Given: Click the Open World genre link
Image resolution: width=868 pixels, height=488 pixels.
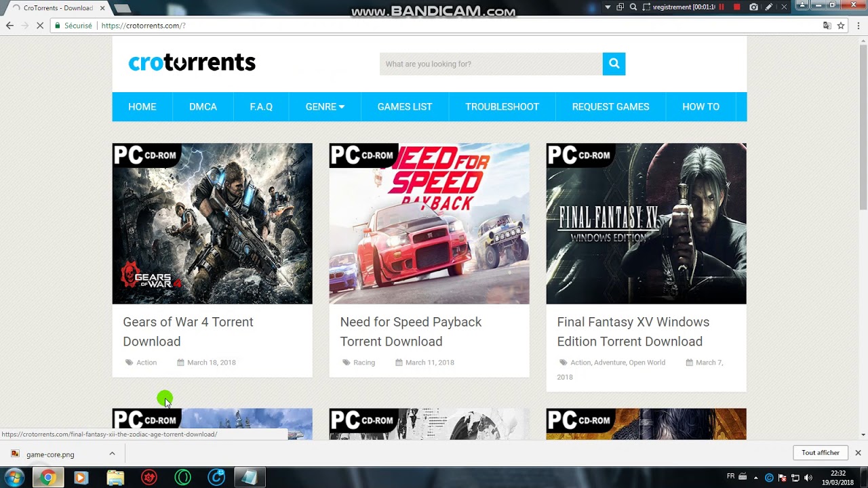Looking at the screenshot, I should click(647, 363).
